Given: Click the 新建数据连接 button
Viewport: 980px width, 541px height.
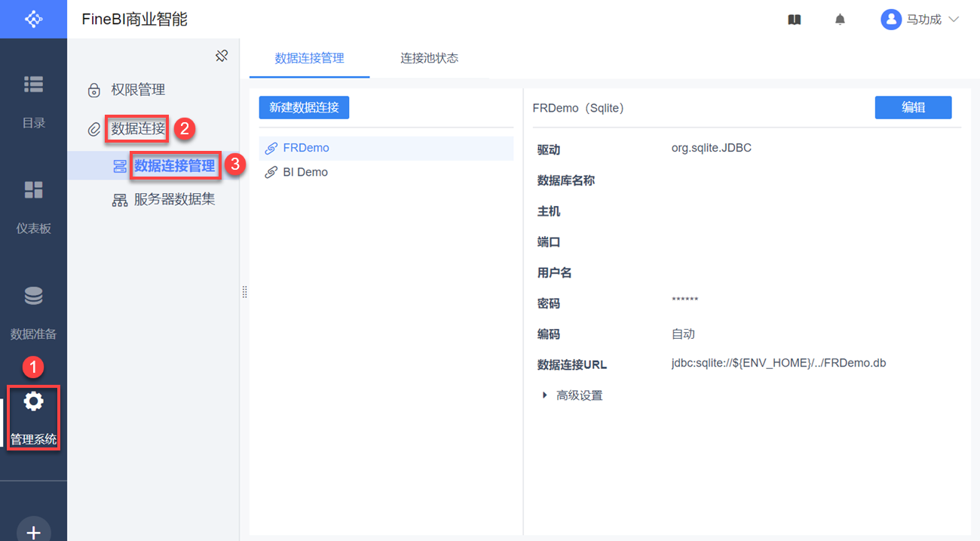Looking at the screenshot, I should tap(304, 107).
